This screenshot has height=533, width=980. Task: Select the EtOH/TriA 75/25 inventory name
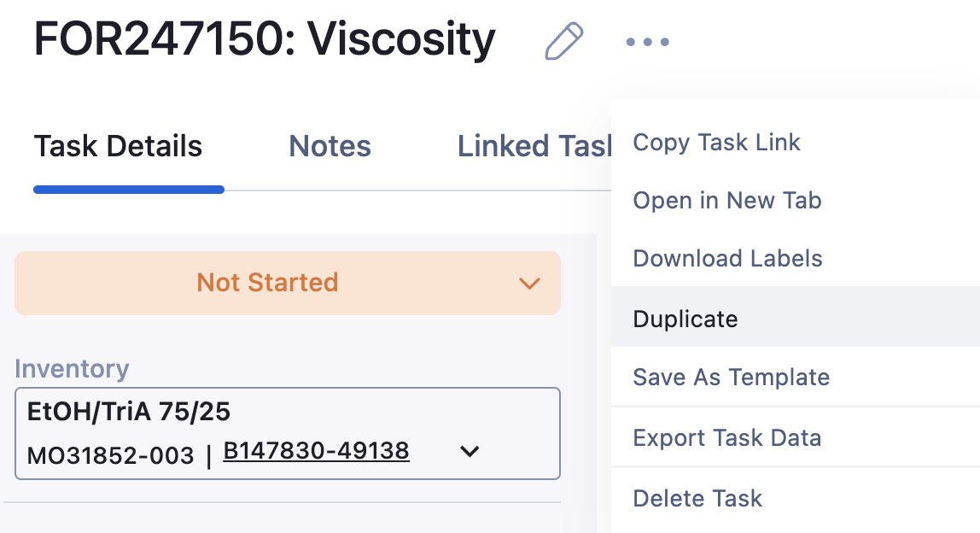coord(129,413)
